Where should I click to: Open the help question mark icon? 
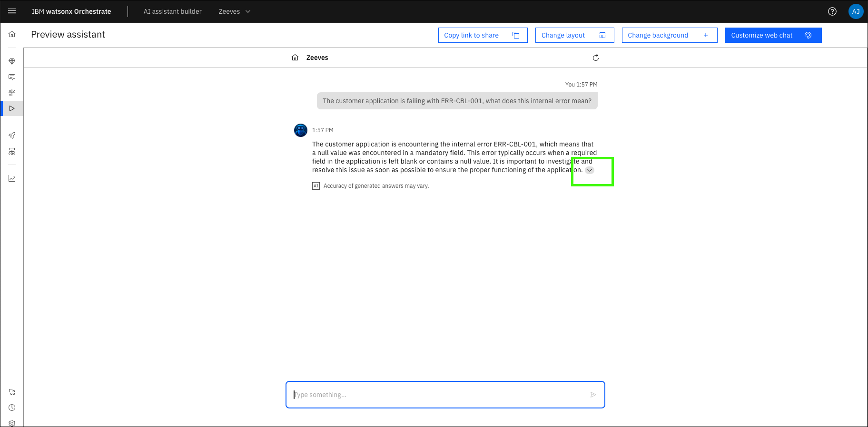[x=832, y=11]
